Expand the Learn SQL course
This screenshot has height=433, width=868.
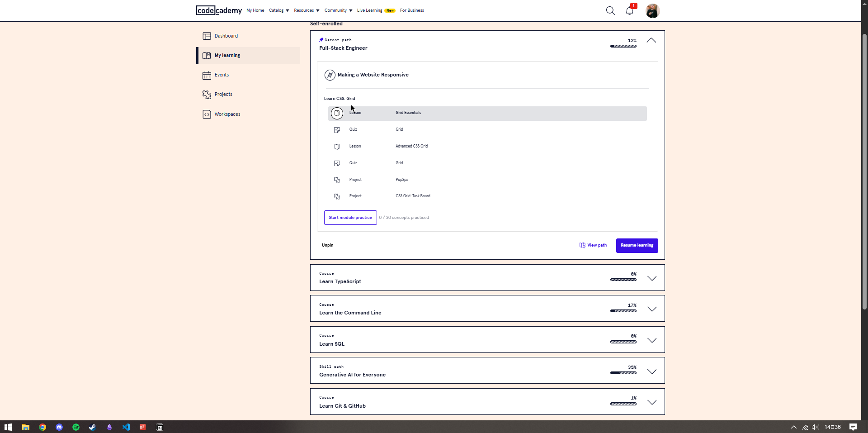click(651, 340)
